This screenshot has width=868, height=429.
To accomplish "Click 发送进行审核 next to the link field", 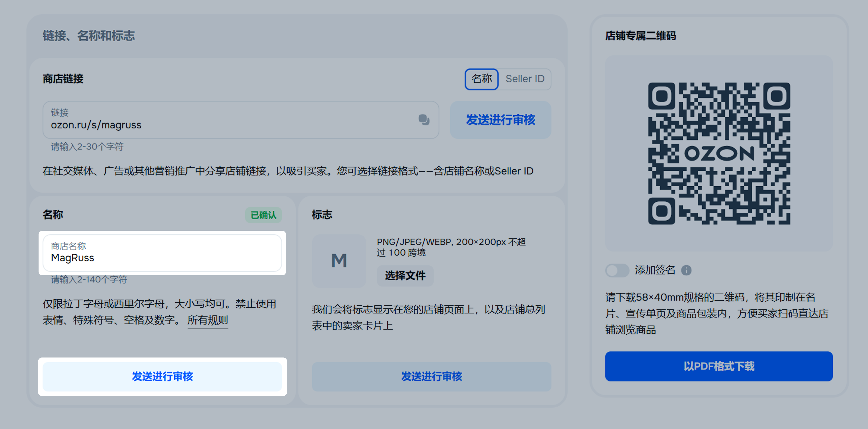I will coord(500,120).
